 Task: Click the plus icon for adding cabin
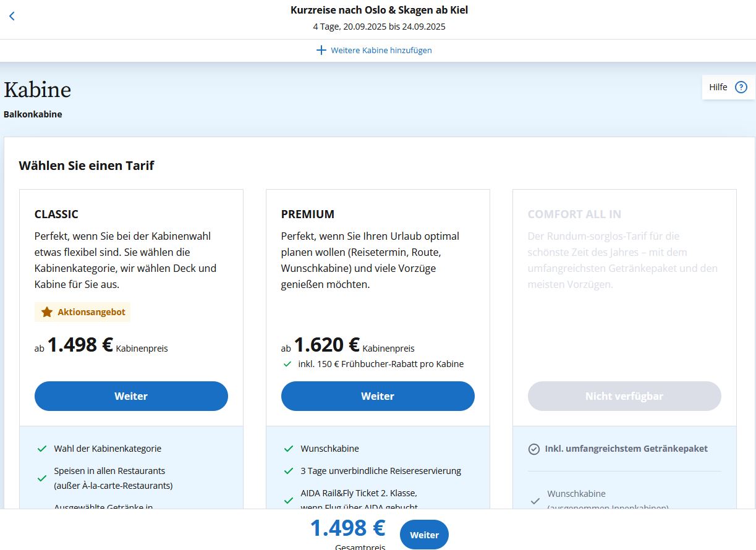[321, 50]
